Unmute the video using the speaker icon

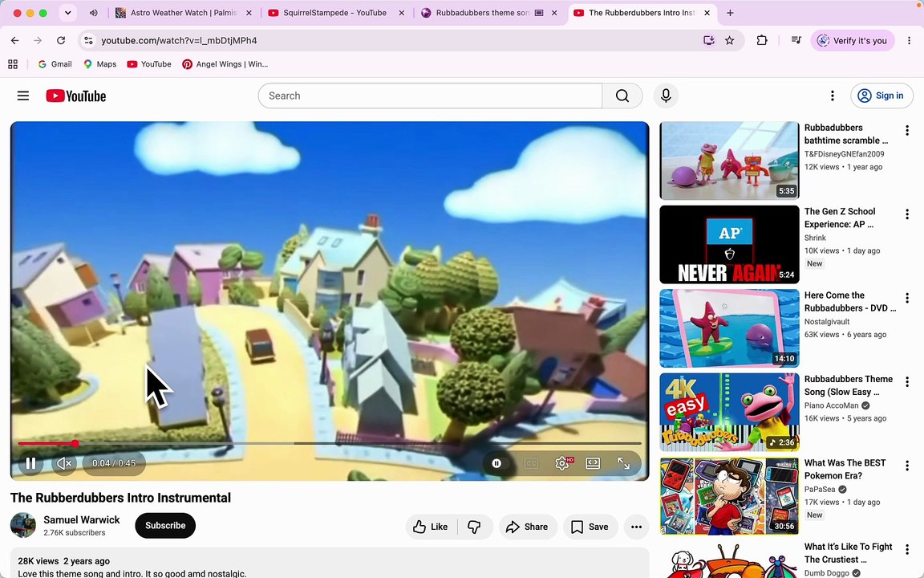[x=63, y=463]
